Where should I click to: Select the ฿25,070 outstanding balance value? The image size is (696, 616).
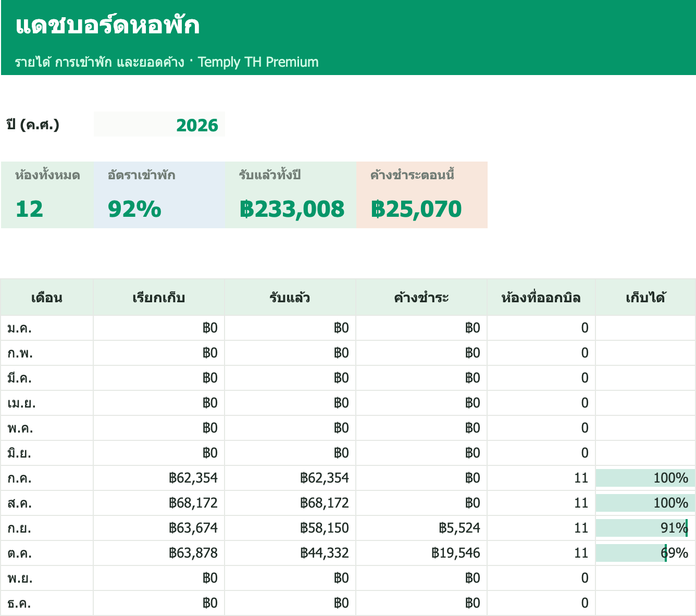pos(416,209)
